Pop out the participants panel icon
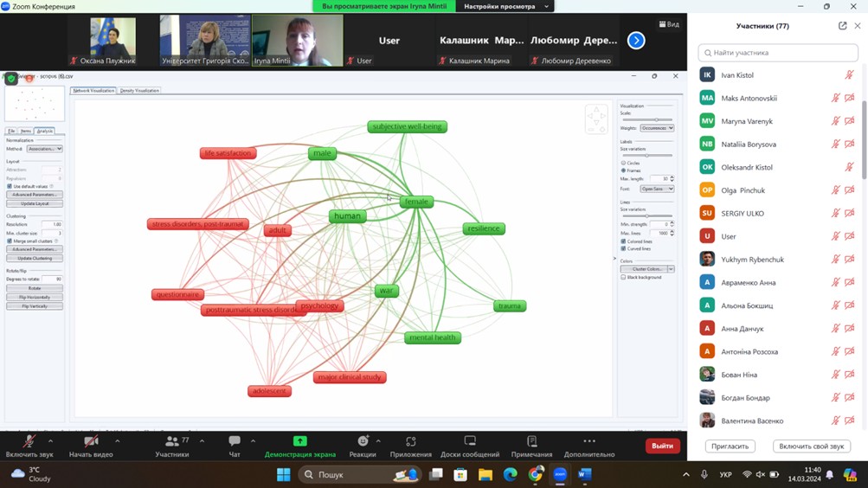 (x=843, y=25)
